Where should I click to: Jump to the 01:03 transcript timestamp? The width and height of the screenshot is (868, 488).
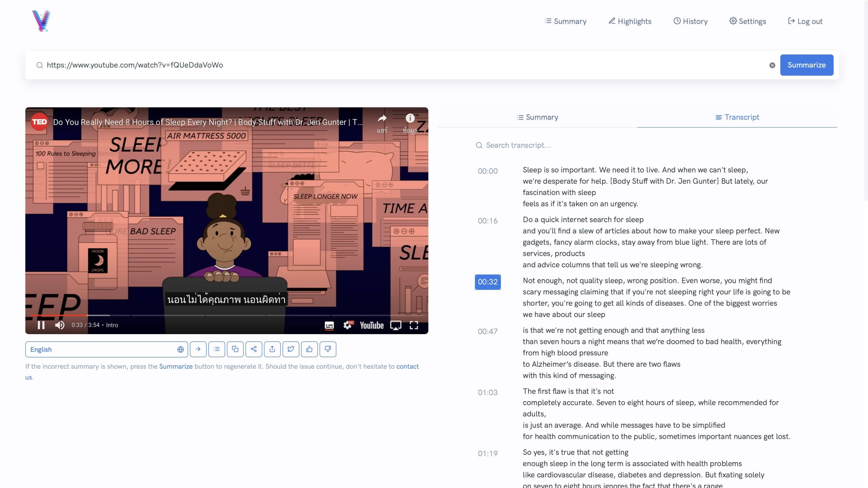click(x=488, y=392)
